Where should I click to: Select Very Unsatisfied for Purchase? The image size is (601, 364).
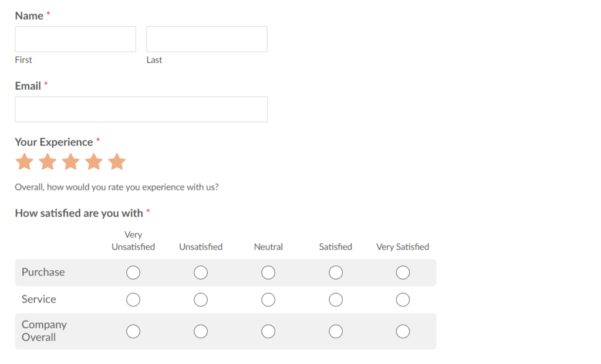133,273
